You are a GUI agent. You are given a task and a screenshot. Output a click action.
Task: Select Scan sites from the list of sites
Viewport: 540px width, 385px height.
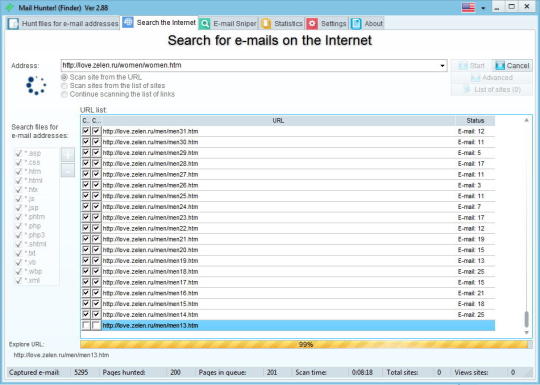(64, 86)
